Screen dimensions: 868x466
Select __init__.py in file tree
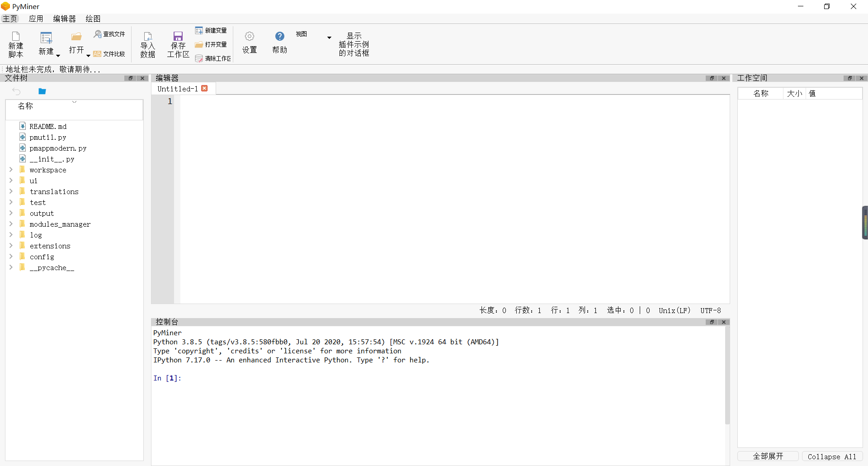[52, 159]
